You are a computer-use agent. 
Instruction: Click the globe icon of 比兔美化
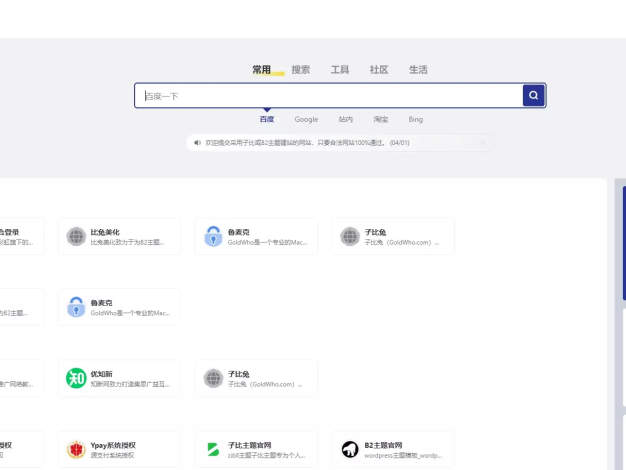(x=76, y=236)
